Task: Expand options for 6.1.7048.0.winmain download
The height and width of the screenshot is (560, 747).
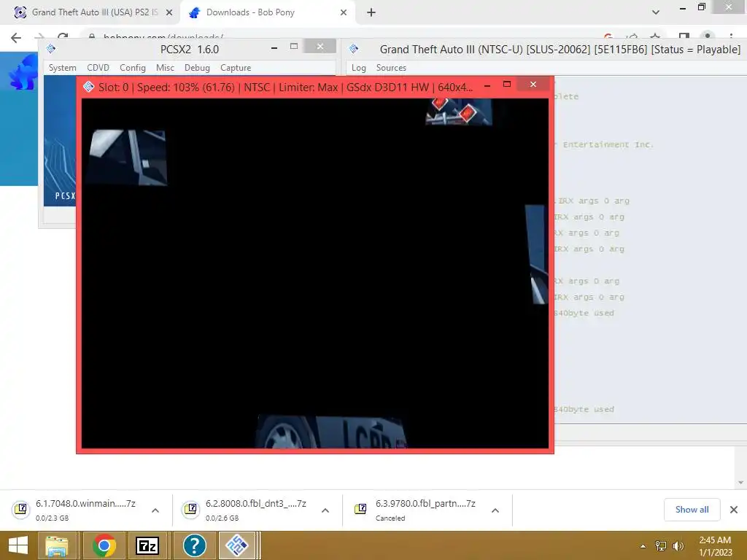Action: pos(155,510)
